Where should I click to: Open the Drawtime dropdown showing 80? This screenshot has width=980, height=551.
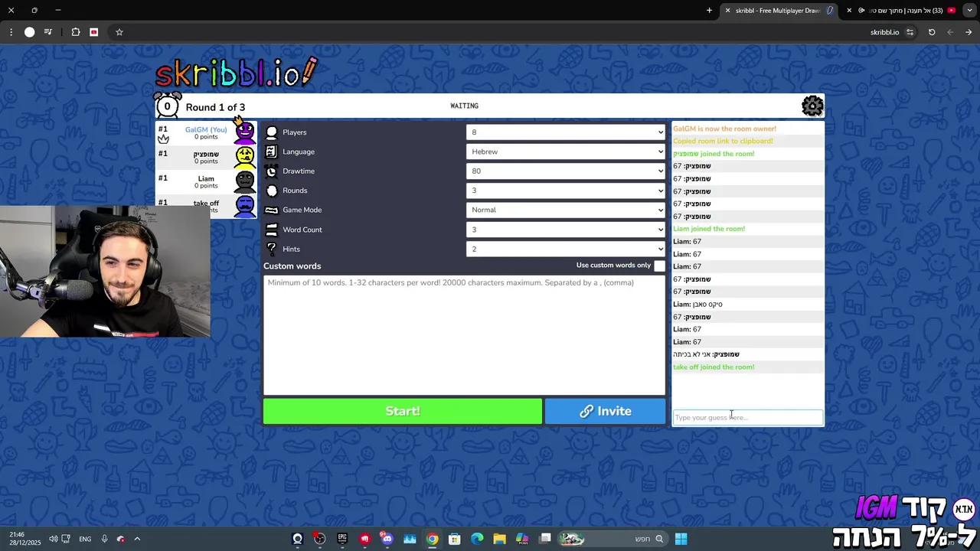(x=566, y=171)
